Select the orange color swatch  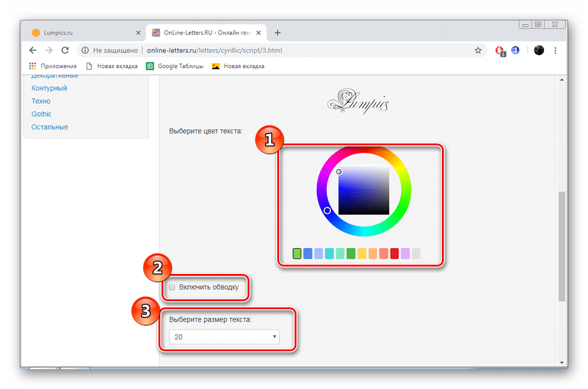click(x=373, y=254)
